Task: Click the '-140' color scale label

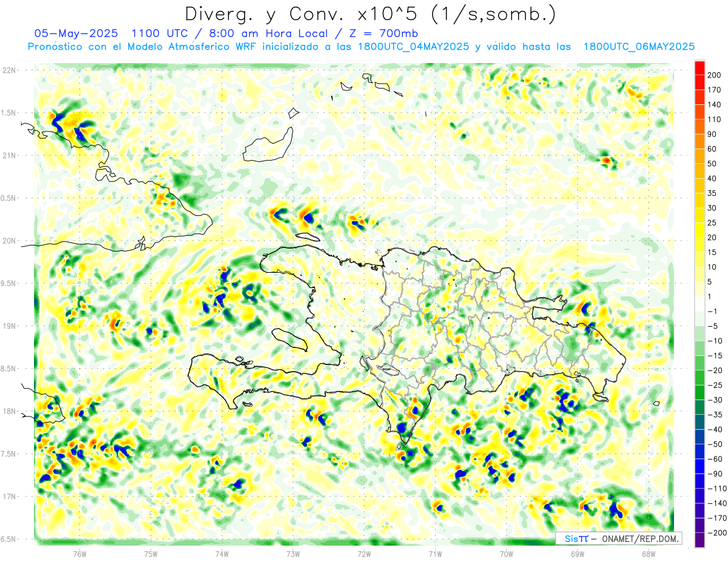Action: point(716,503)
